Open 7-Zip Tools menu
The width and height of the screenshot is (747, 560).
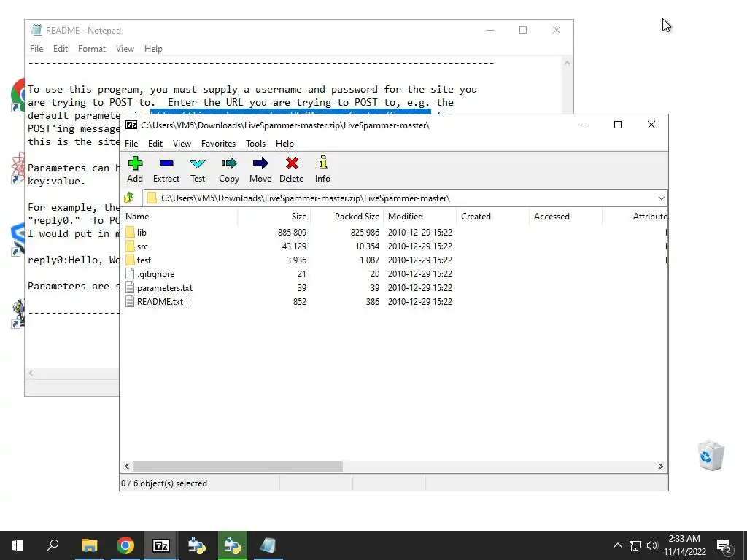255,144
